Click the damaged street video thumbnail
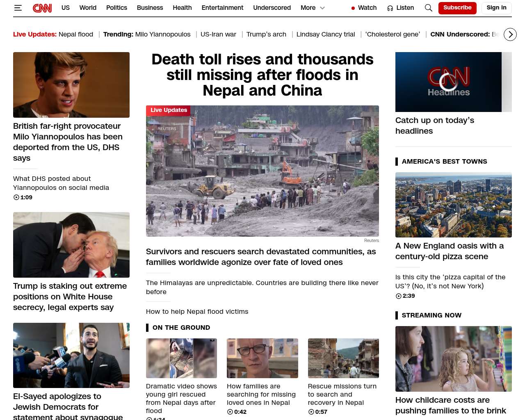525x420 pixels. [x=343, y=358]
